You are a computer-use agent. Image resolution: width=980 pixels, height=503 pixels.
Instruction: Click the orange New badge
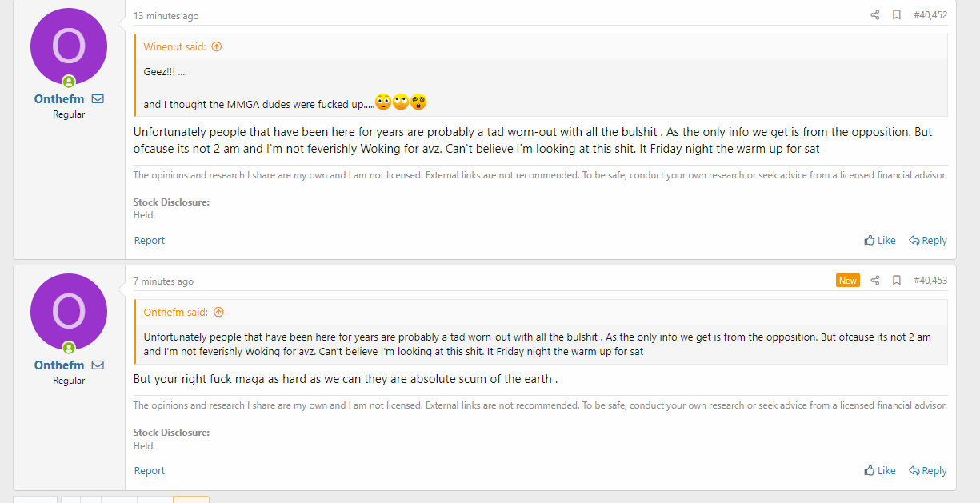click(848, 281)
